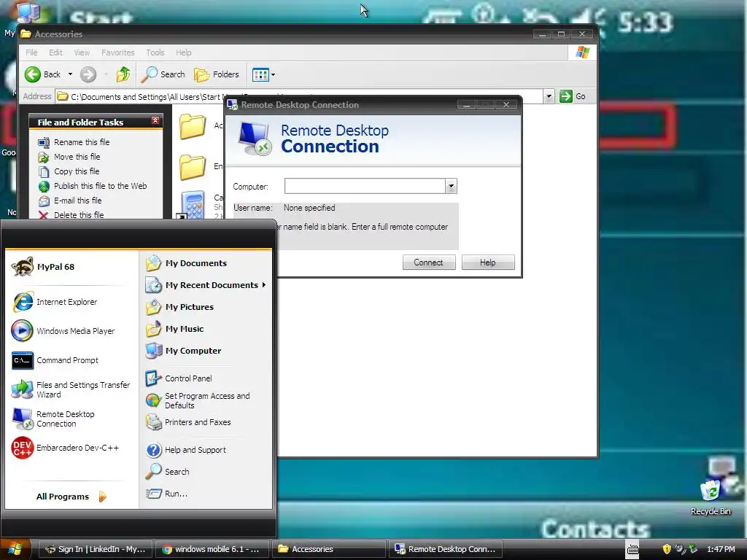
Task: Open the Help menu in Accessories
Action: (183, 52)
